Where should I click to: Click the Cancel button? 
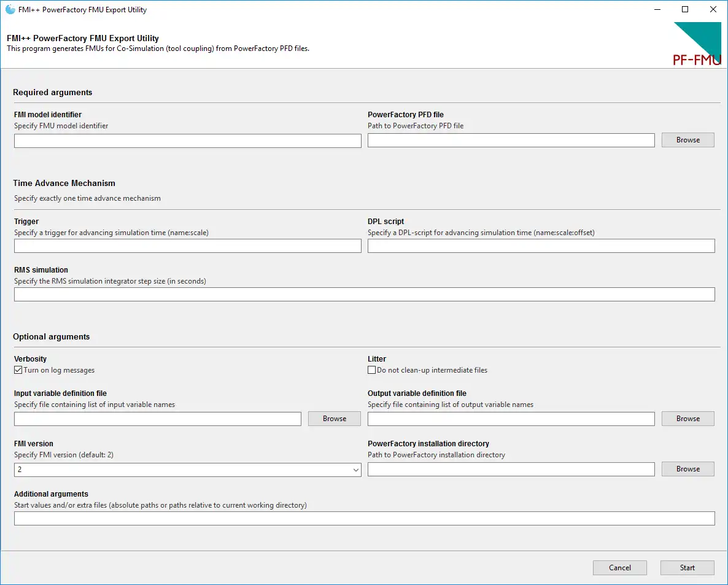coord(620,567)
